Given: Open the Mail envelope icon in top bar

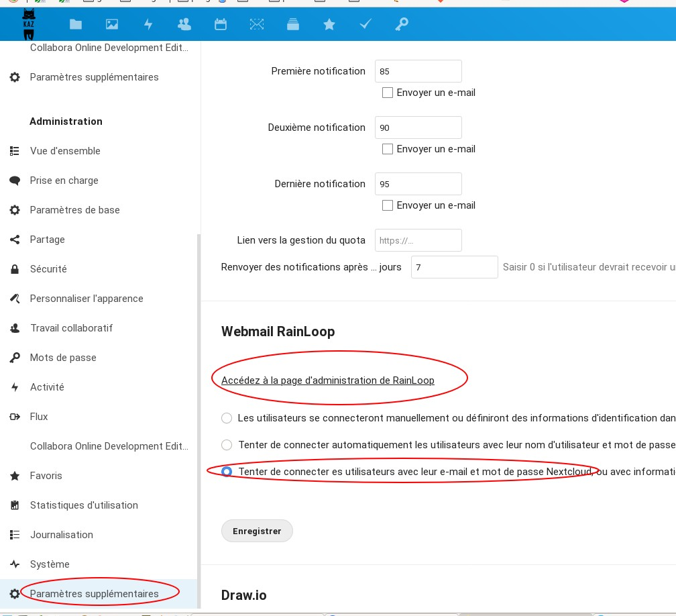Looking at the screenshot, I should coord(256,25).
